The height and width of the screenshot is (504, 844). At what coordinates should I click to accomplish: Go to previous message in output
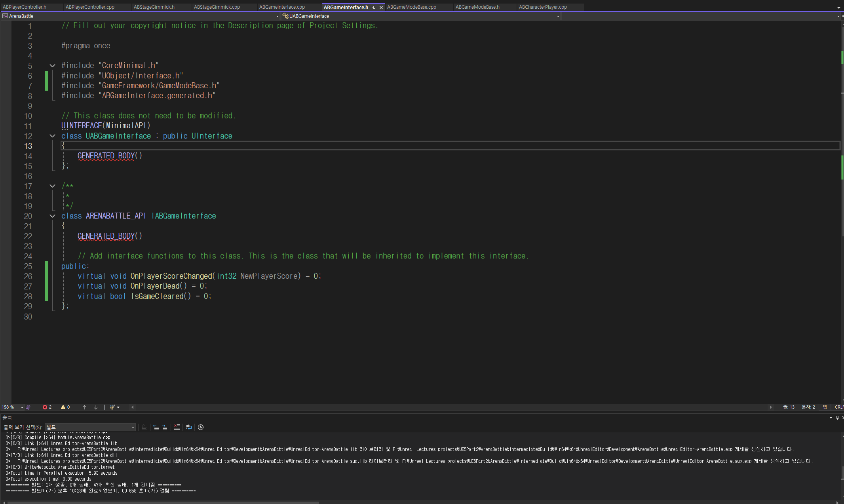tap(156, 427)
